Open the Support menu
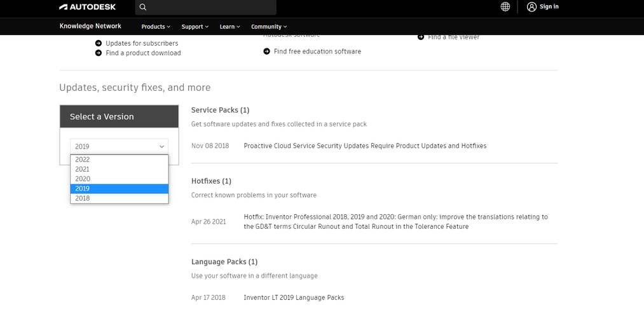This screenshot has width=644, height=326. tap(195, 27)
